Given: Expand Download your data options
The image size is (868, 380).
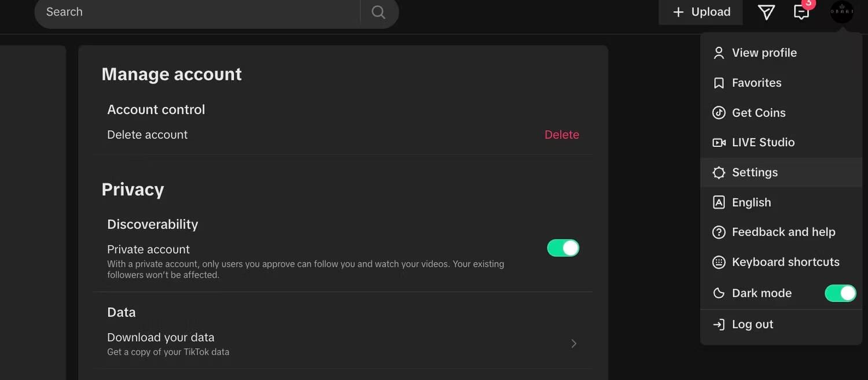Looking at the screenshot, I should pyautogui.click(x=573, y=342).
